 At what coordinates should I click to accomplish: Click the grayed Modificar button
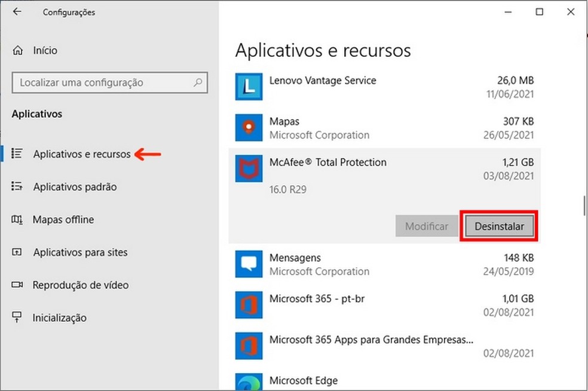pyautogui.click(x=426, y=226)
